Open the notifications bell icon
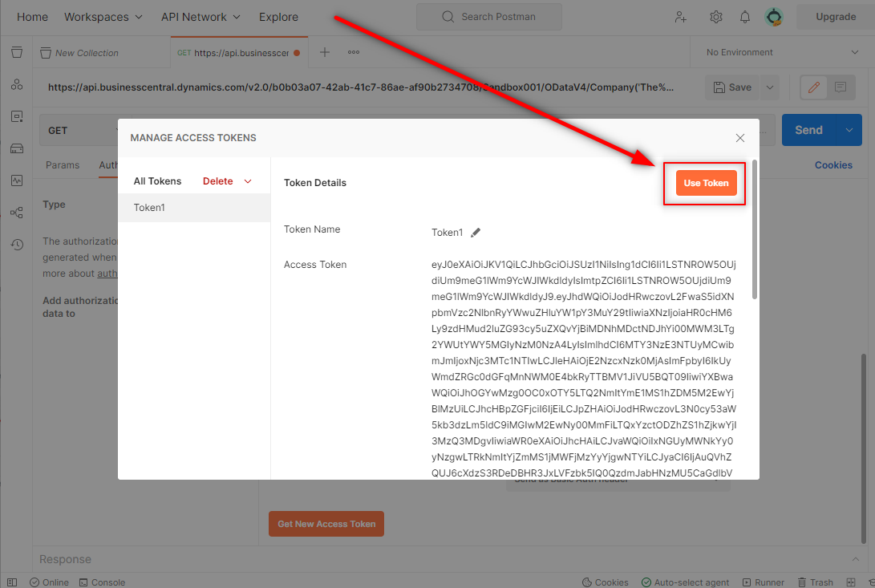The height and width of the screenshot is (588, 875). tap(744, 16)
